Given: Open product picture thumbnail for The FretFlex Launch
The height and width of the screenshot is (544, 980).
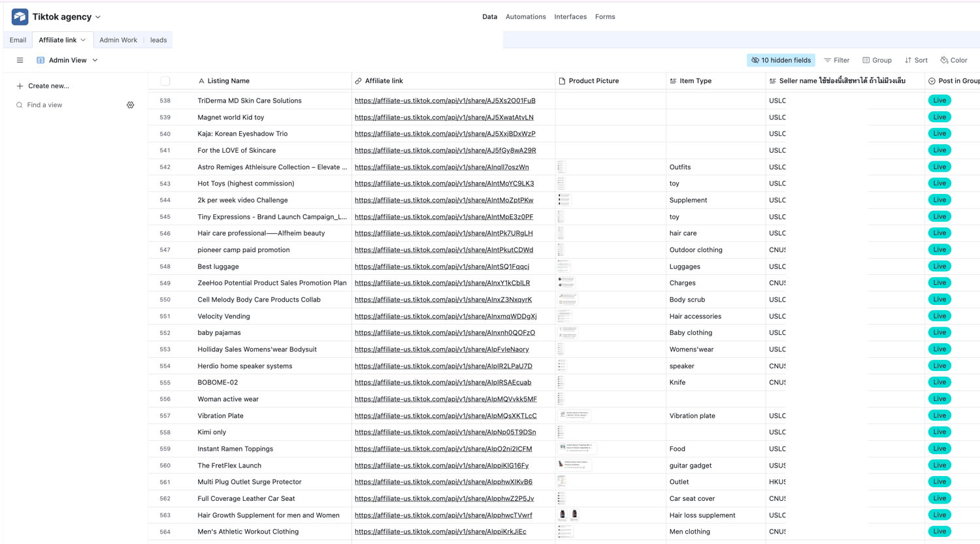Looking at the screenshot, I should point(574,466).
